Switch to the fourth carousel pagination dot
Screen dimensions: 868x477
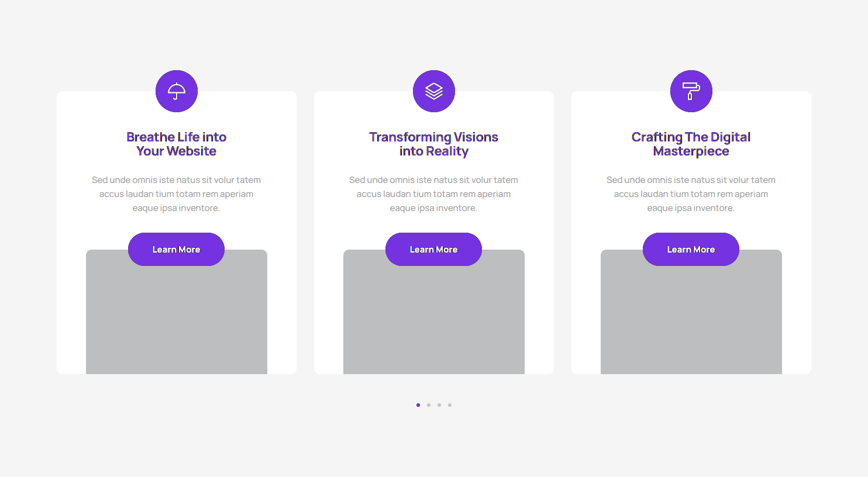tap(450, 405)
